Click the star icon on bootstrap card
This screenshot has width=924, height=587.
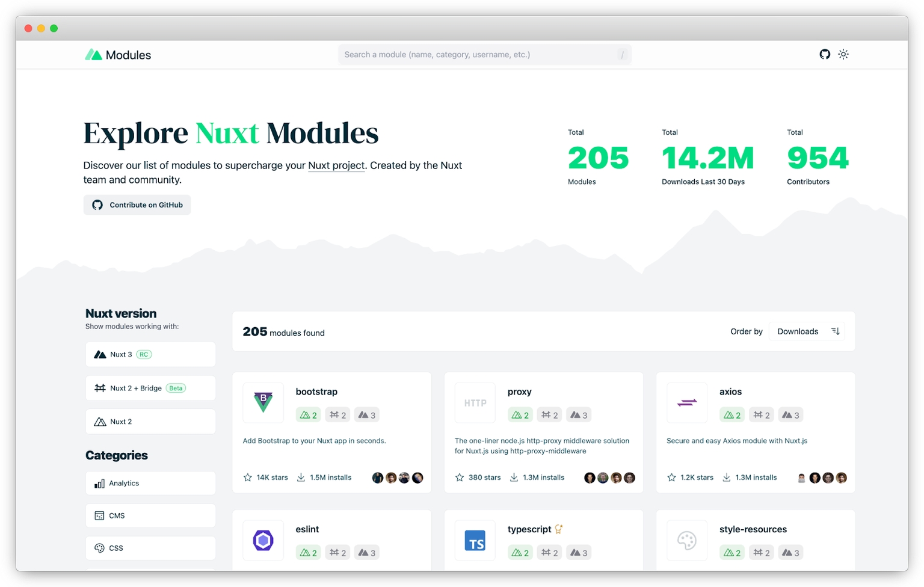pos(248,478)
